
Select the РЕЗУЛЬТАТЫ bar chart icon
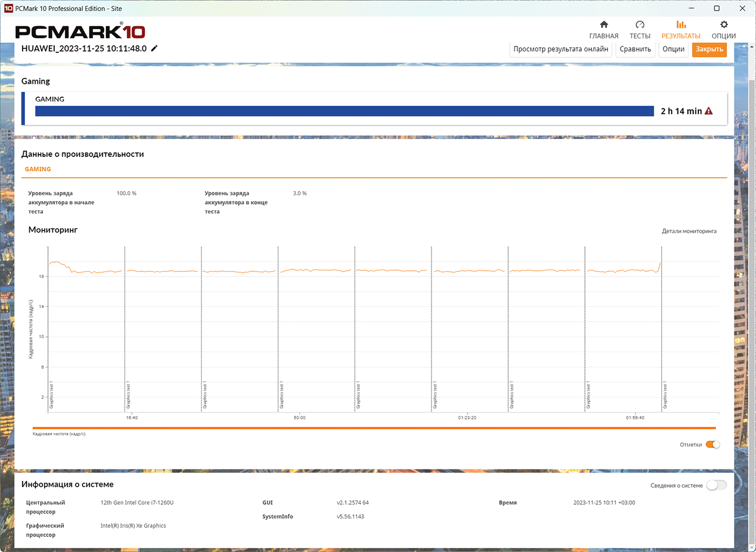(x=681, y=25)
